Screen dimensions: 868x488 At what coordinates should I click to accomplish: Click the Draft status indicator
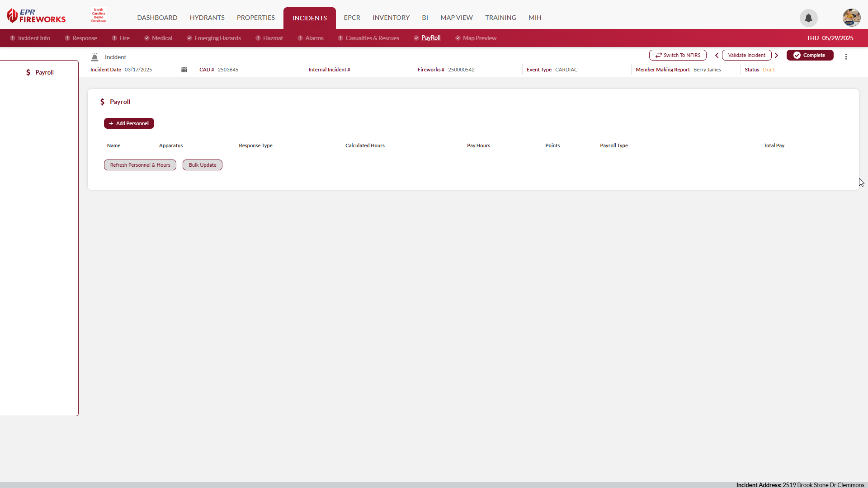point(768,70)
